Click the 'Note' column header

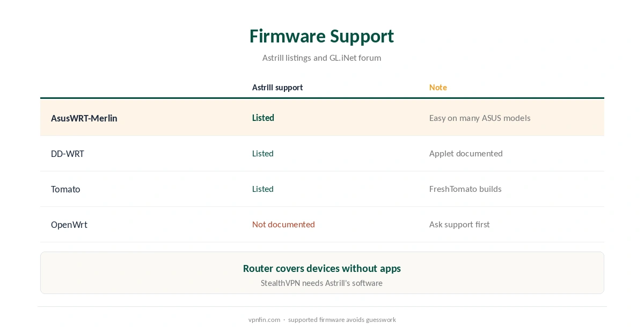click(x=438, y=88)
